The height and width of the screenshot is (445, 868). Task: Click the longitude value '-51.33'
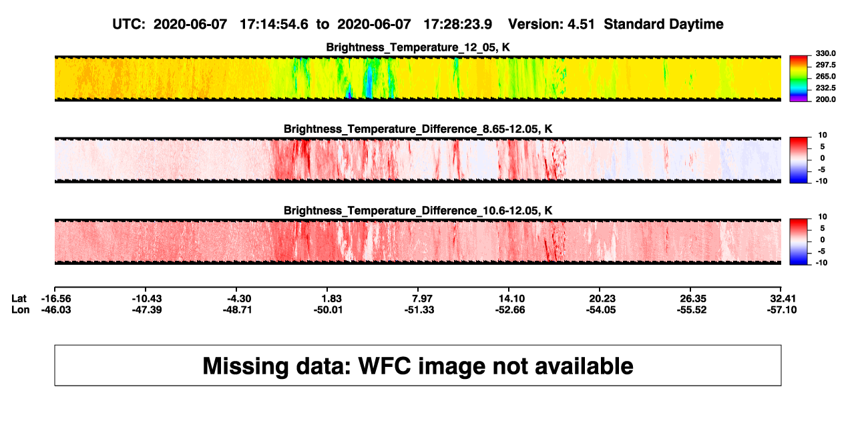(418, 310)
